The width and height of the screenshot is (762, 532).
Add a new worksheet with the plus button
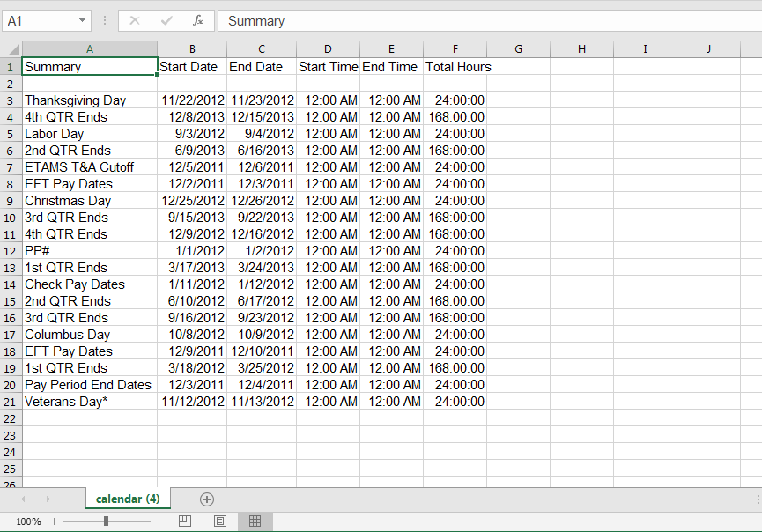click(206, 499)
